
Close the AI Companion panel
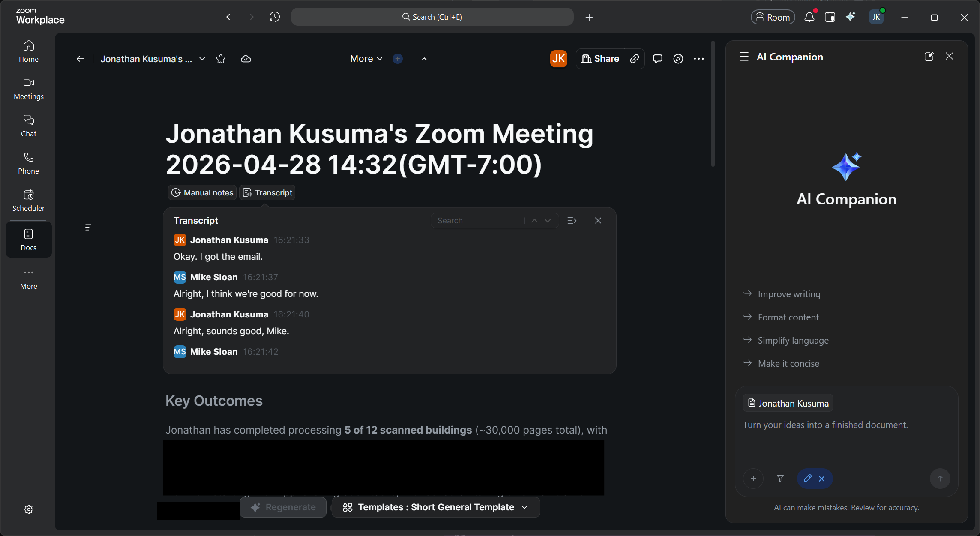click(950, 56)
